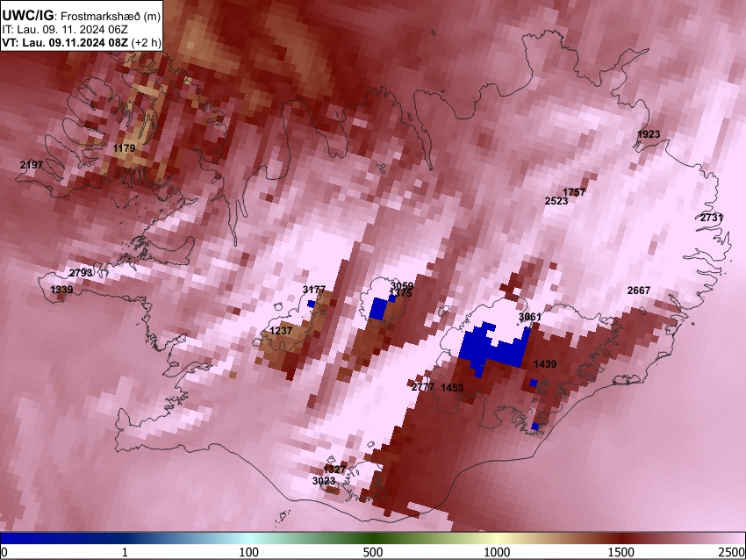
Task: Click the map value 1439
Action: (545, 364)
